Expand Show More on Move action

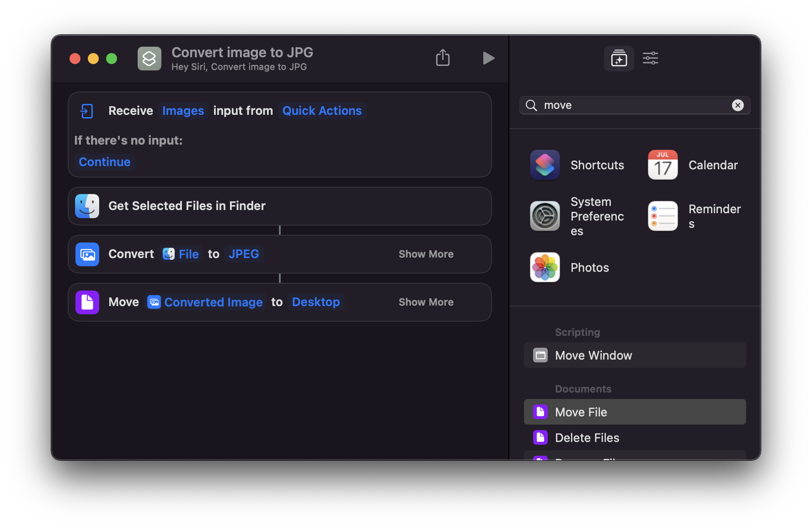click(426, 302)
